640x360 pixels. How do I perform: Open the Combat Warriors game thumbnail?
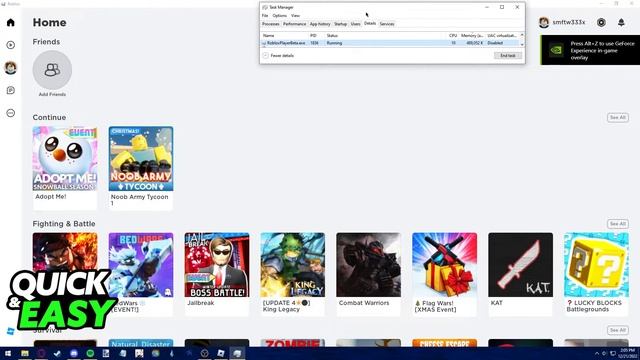[369, 265]
